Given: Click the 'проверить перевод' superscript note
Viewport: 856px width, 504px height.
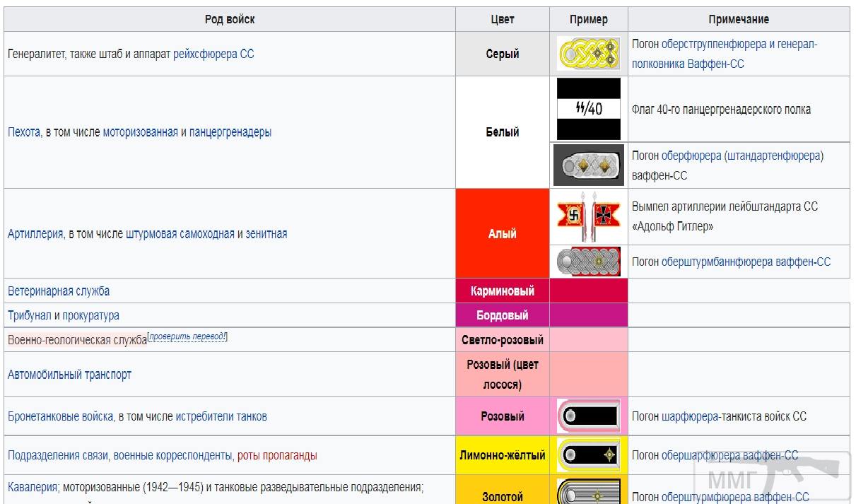Looking at the screenshot, I should [187, 336].
